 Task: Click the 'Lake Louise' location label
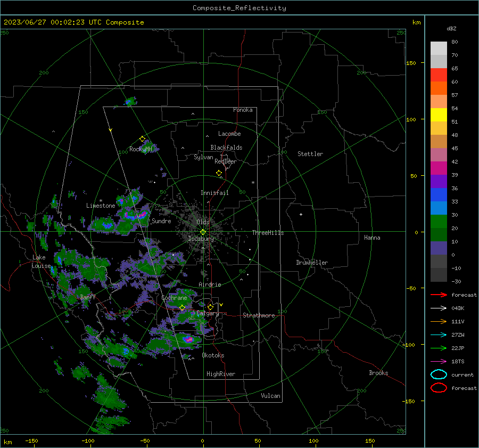click(41, 262)
